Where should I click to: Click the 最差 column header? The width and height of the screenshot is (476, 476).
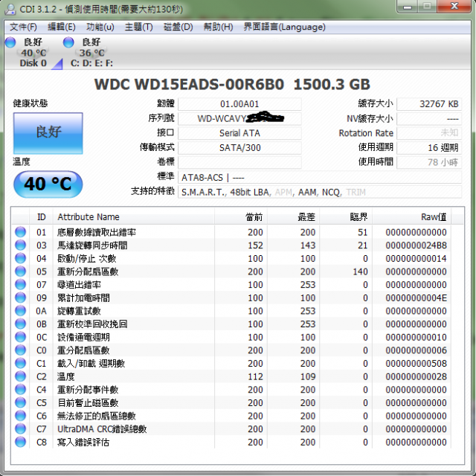[x=293, y=216]
